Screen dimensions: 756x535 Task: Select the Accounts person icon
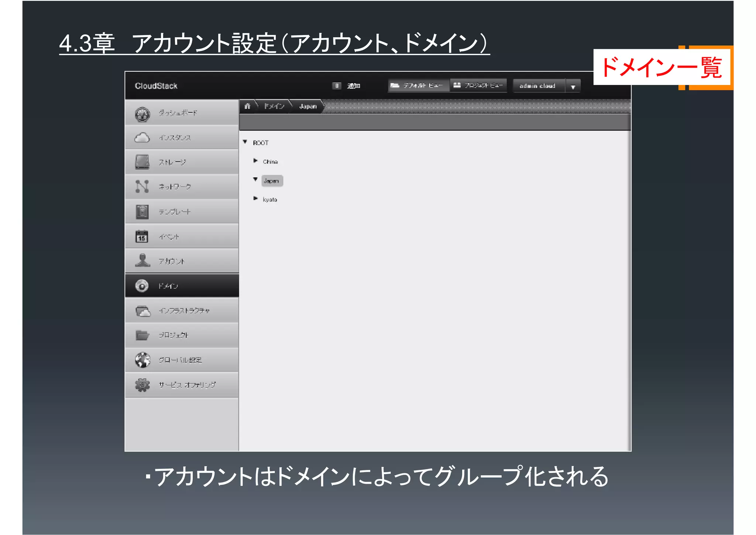[x=142, y=260]
